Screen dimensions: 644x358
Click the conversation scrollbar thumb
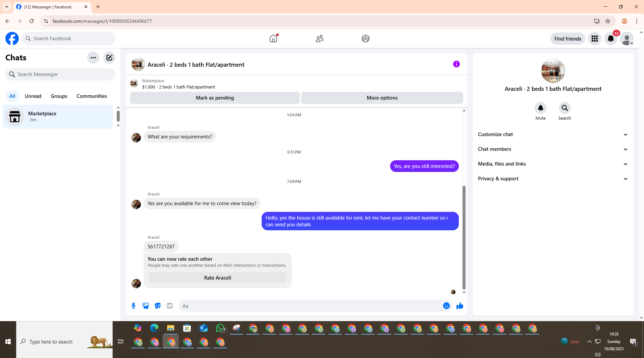(x=464, y=238)
